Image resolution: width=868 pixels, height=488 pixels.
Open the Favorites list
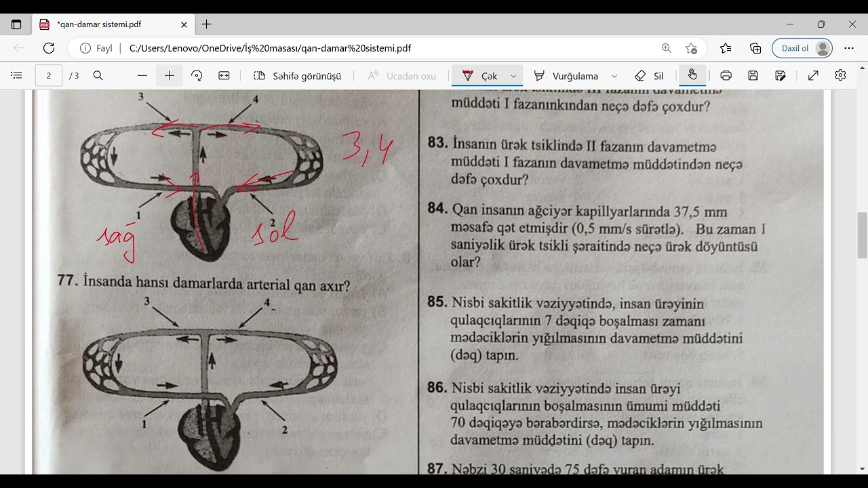click(726, 48)
